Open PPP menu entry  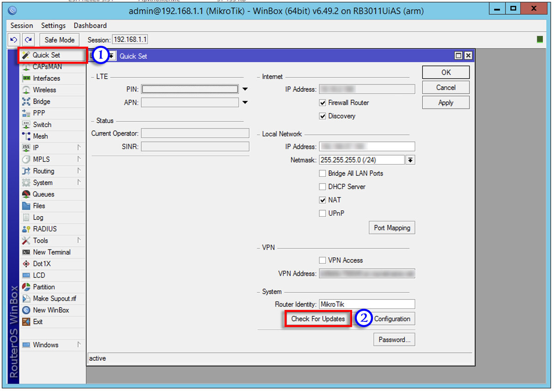[39, 113]
